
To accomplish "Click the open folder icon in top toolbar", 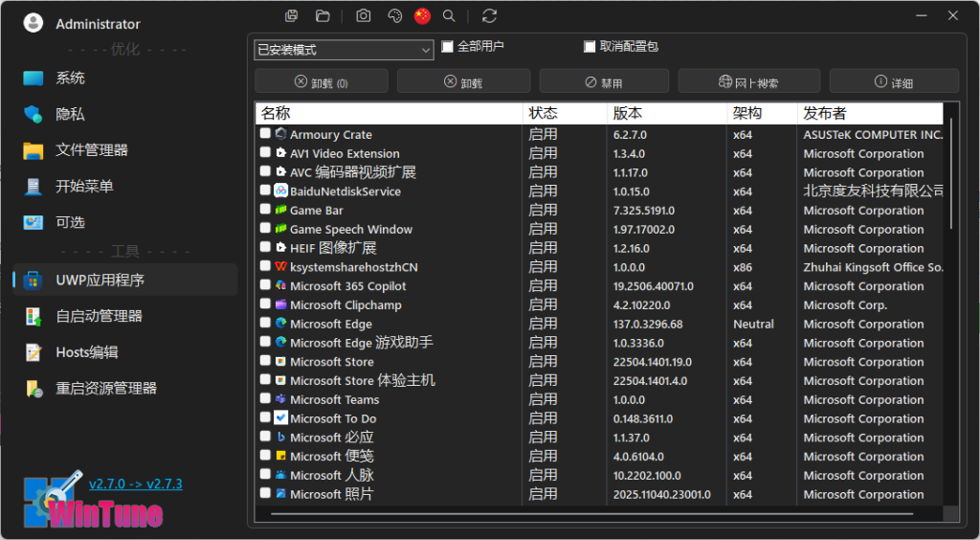I will coord(323,15).
